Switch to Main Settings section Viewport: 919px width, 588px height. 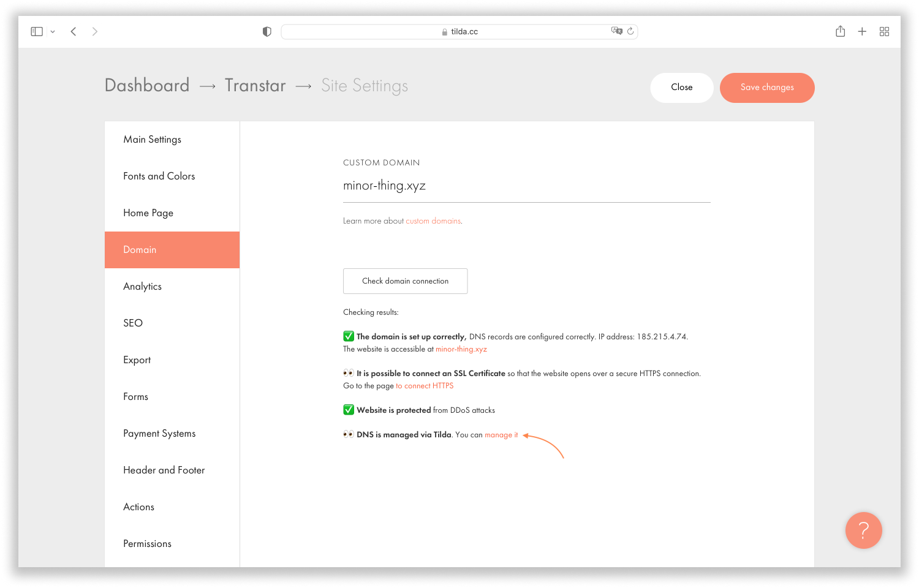coord(152,139)
